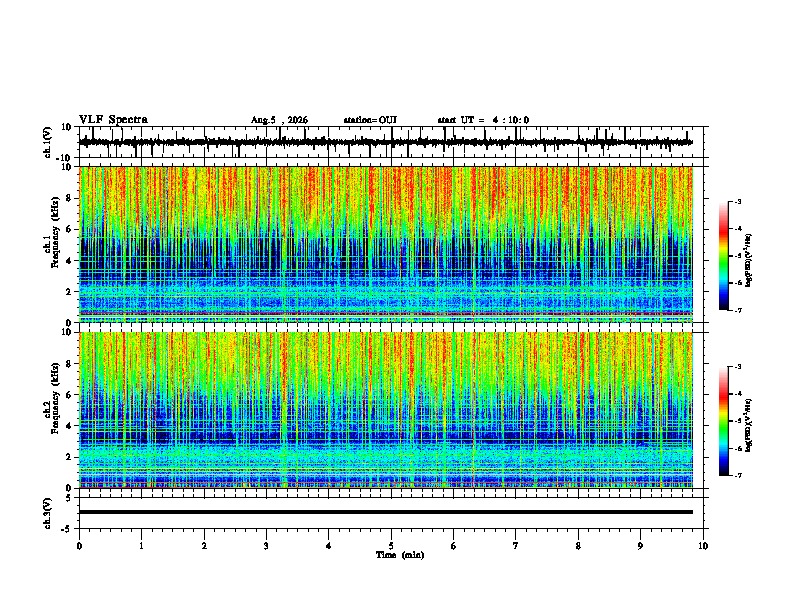Click the "VLF Spectra" plot title

[113, 120]
